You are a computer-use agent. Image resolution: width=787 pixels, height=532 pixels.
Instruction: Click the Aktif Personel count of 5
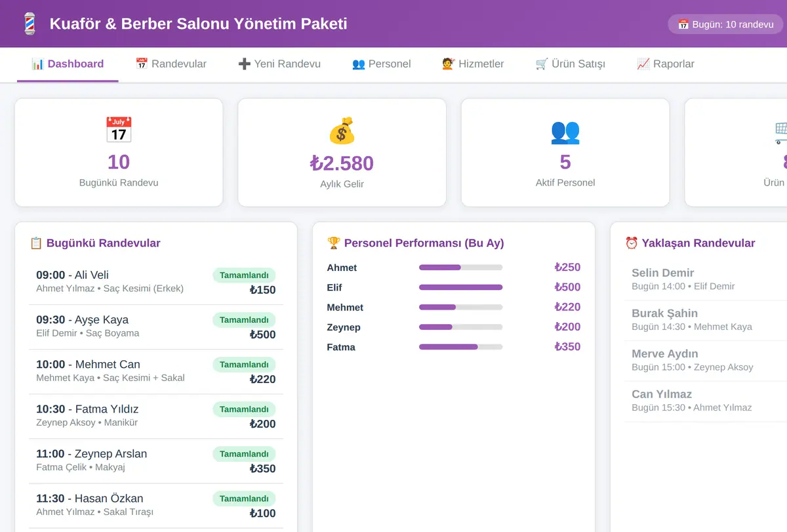click(x=565, y=162)
